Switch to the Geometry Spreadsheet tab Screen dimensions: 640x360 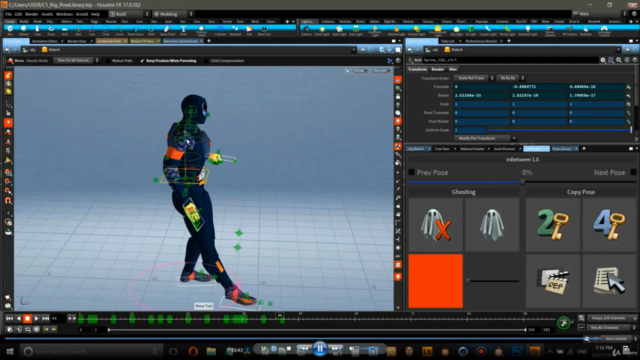coord(180,41)
